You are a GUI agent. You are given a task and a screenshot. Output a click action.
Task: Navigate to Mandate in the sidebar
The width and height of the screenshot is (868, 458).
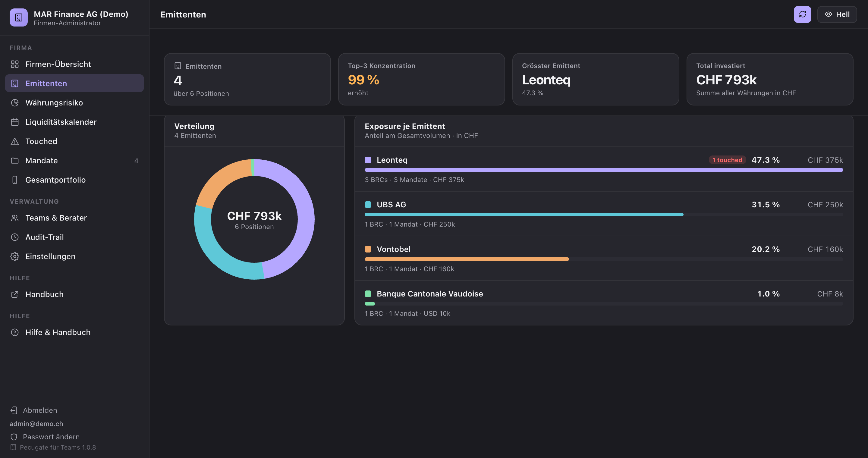click(x=74, y=161)
